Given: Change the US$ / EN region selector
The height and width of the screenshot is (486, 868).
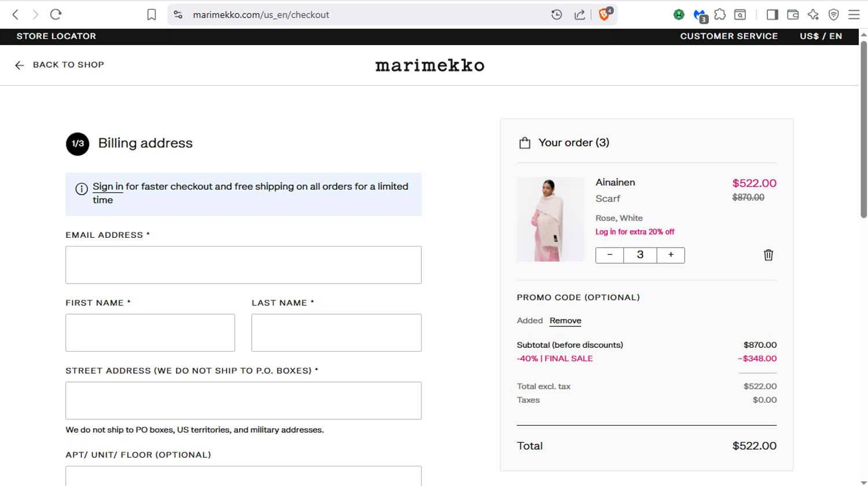Looking at the screenshot, I should click(x=821, y=36).
